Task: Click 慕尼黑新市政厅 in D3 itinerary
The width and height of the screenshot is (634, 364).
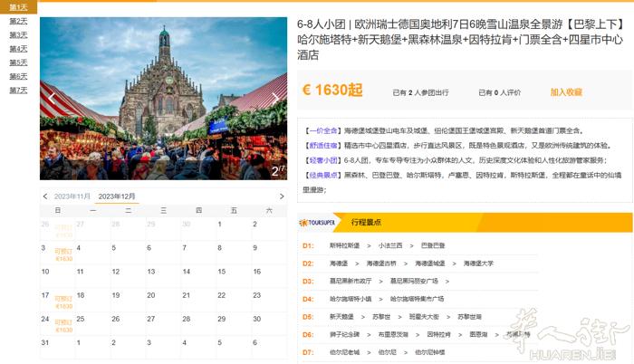Action: 351,281
